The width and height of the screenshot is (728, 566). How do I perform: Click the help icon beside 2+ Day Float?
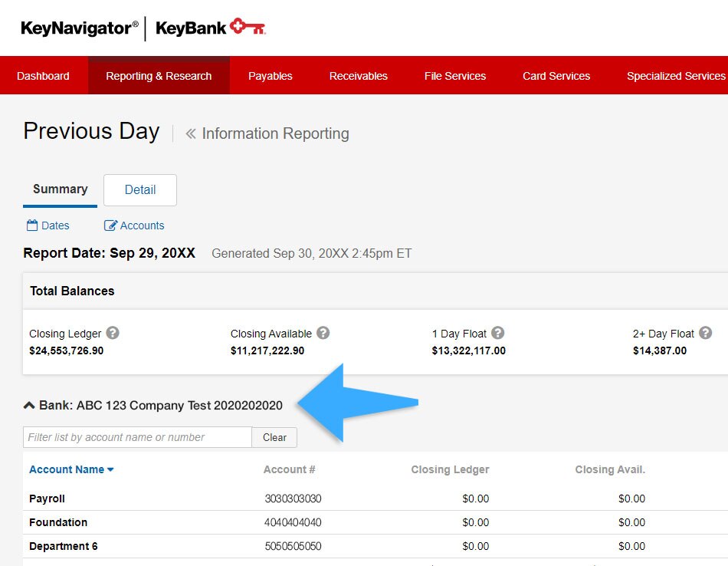(x=705, y=333)
